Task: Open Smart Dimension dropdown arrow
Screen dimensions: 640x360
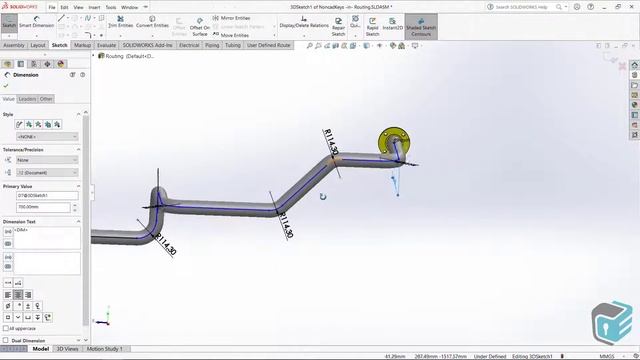Action: 36,35
